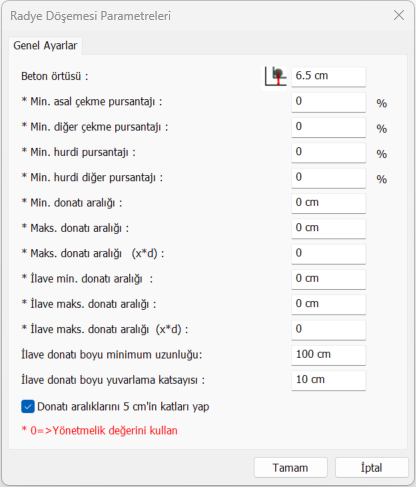Click the Tamam button
The height and width of the screenshot is (487, 416).
click(291, 468)
